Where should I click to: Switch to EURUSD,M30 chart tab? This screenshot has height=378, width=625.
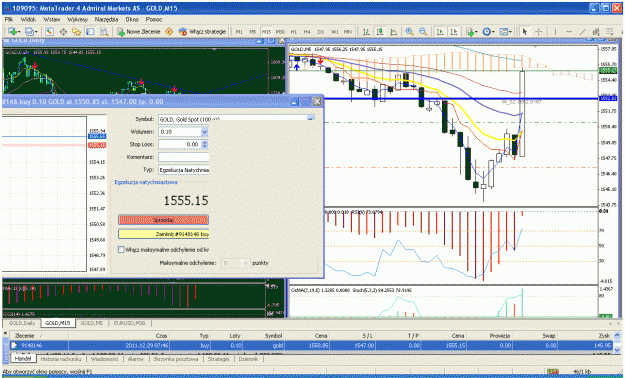point(130,323)
